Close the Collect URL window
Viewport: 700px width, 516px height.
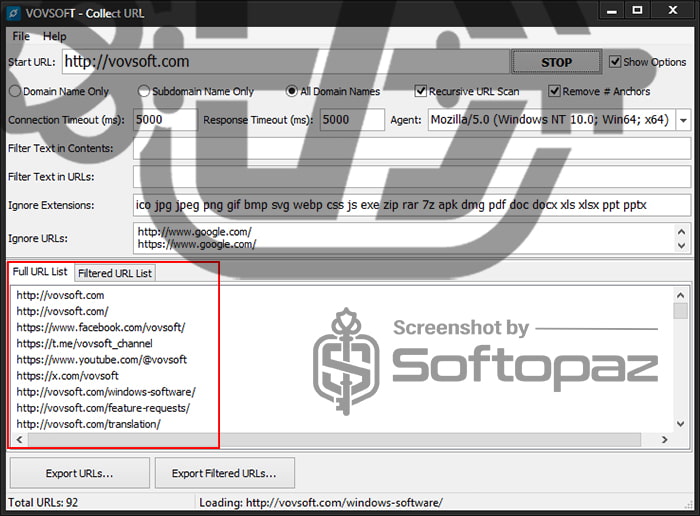[673, 10]
